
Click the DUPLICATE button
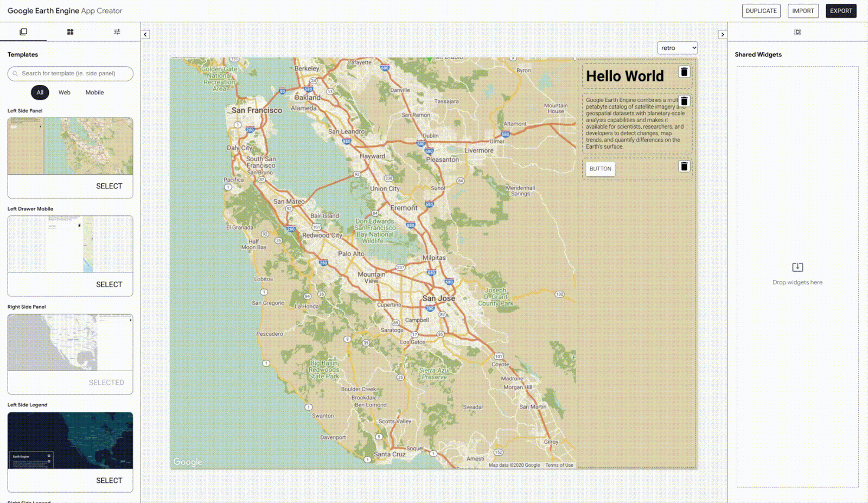click(761, 11)
